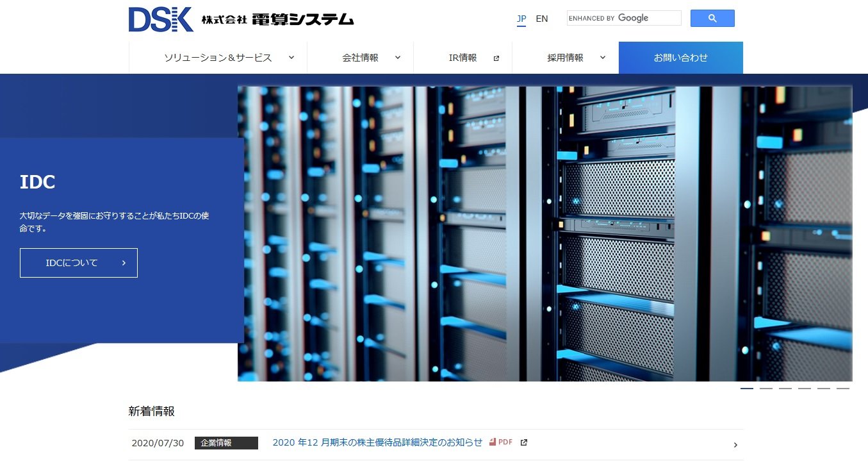Open お問い合わせ contact tab
Viewport: 868px width, 461px height.
point(680,58)
